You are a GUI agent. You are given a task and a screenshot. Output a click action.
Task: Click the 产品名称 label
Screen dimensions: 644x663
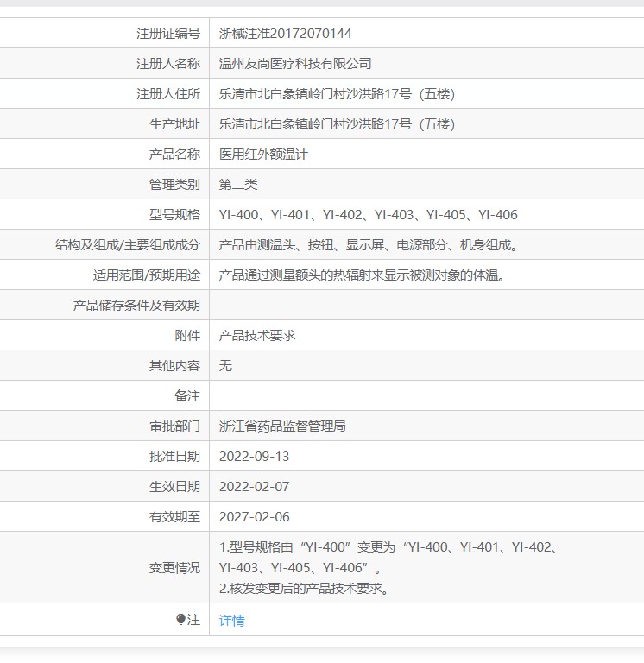(174, 155)
